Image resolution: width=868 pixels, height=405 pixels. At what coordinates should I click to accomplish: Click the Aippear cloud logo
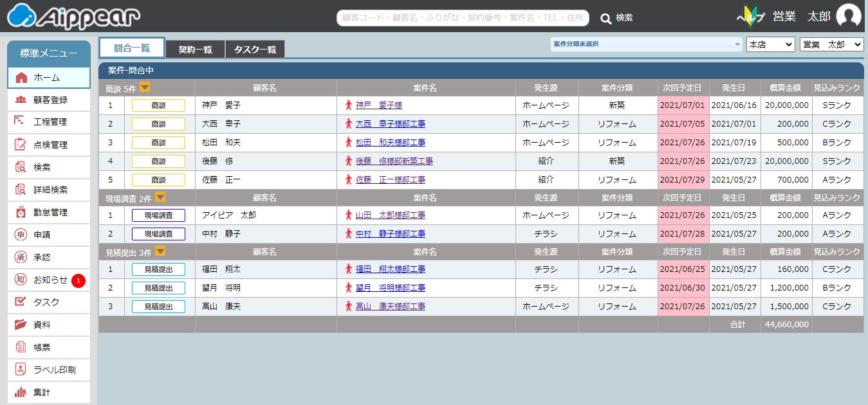(73, 16)
